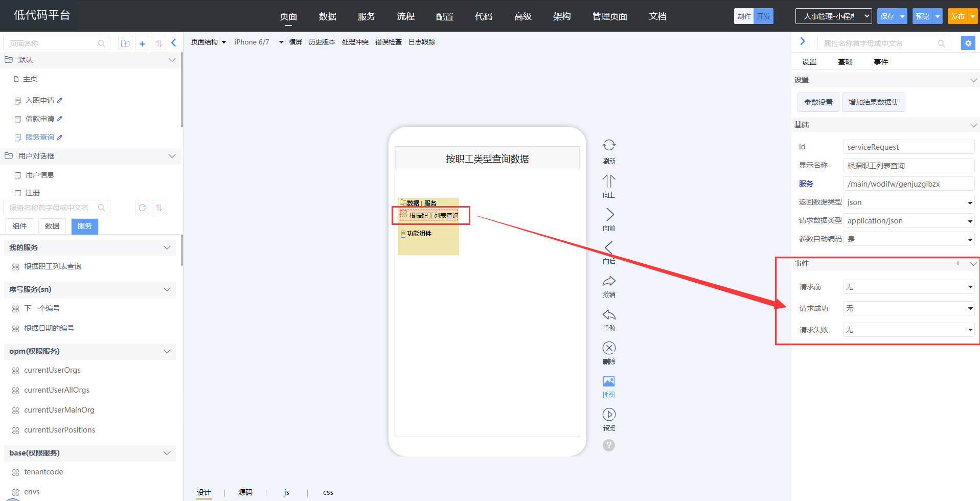Viewport: 980px width, 501px height.
Task: Open the 保存 dropdown arrow
Action: coord(902,16)
